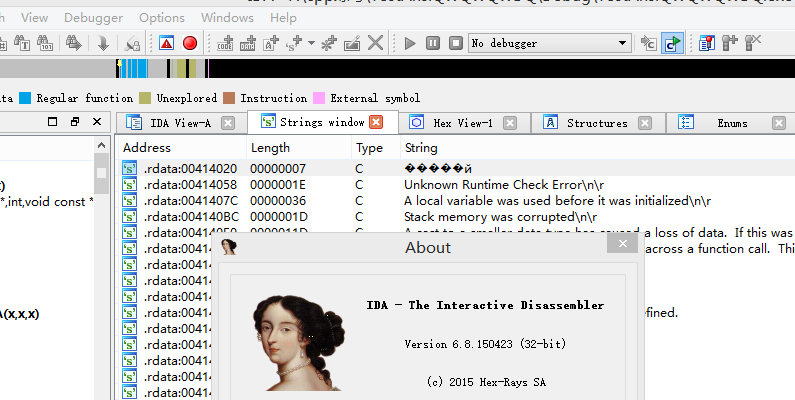
Task: Close the Strings window tab
Action: coord(376,122)
